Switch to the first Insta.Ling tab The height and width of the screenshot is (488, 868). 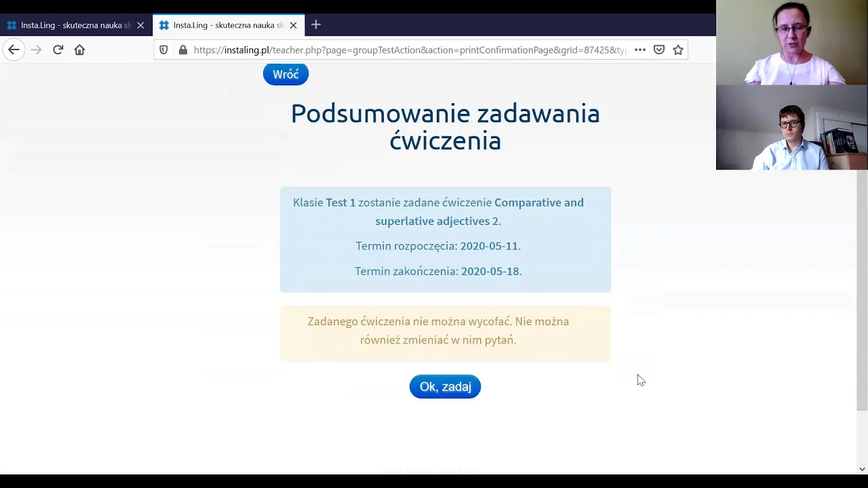tap(76, 25)
